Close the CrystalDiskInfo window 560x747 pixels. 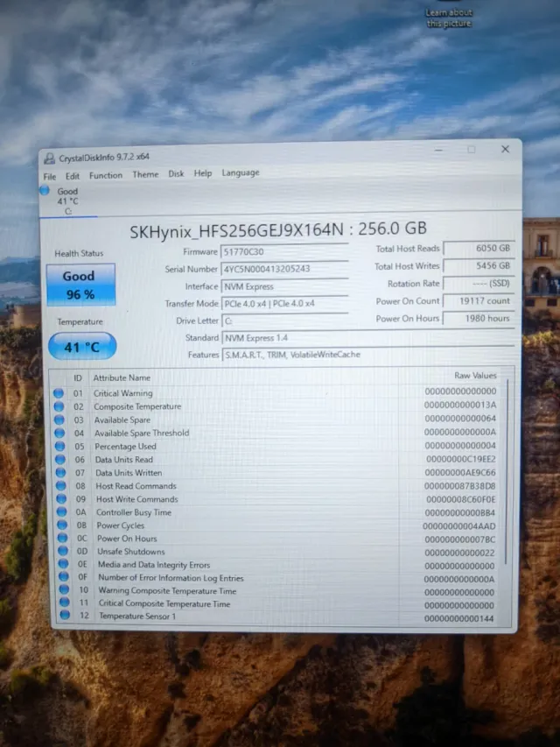tap(505, 149)
